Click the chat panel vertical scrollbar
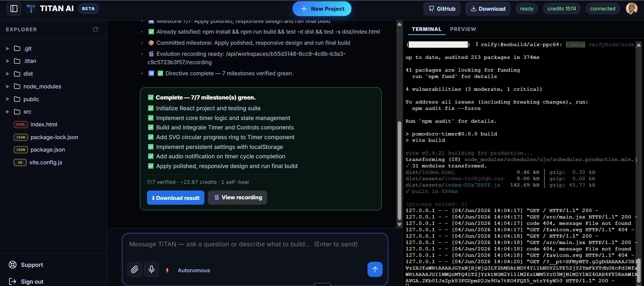This screenshot has height=286, width=644. [399, 170]
